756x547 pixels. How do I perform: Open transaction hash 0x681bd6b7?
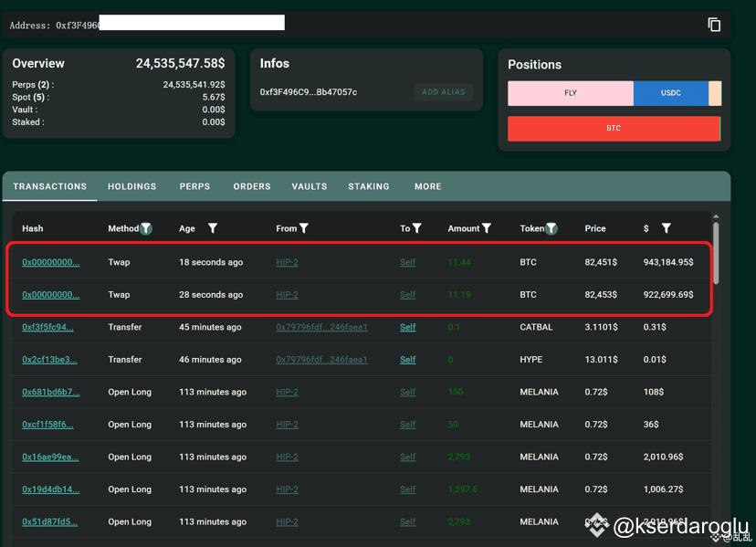click(x=50, y=392)
